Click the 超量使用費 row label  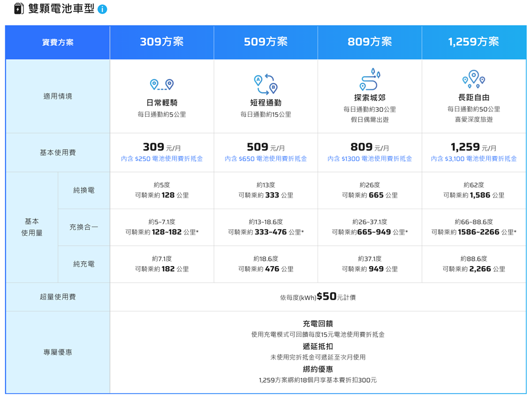(57, 297)
